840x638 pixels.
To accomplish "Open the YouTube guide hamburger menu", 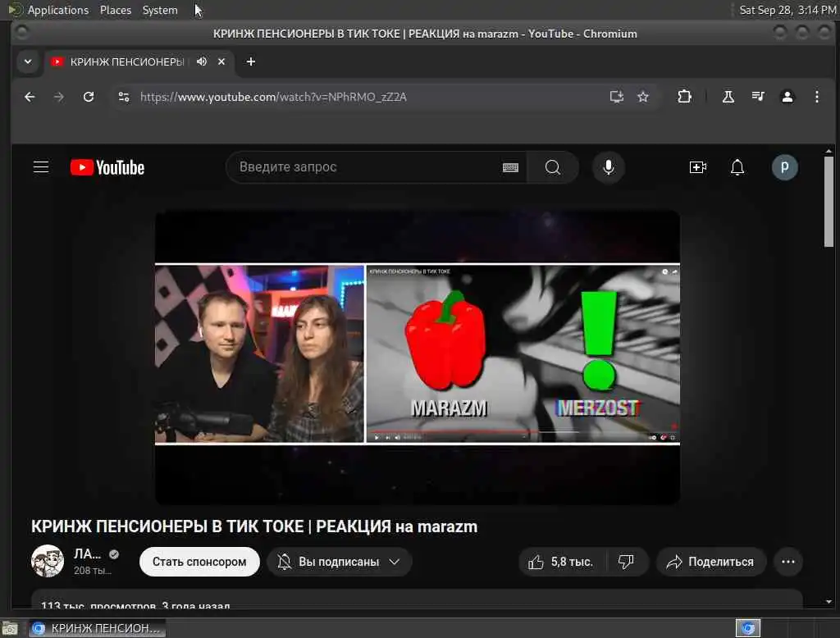I will pyautogui.click(x=41, y=167).
